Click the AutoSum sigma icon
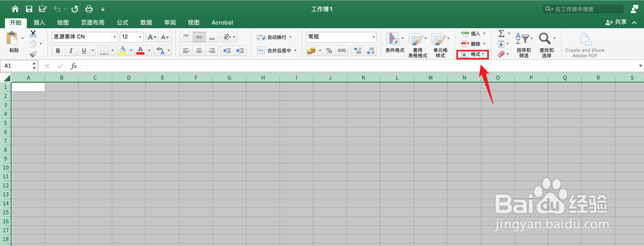This screenshot has width=644, height=246. [x=501, y=34]
